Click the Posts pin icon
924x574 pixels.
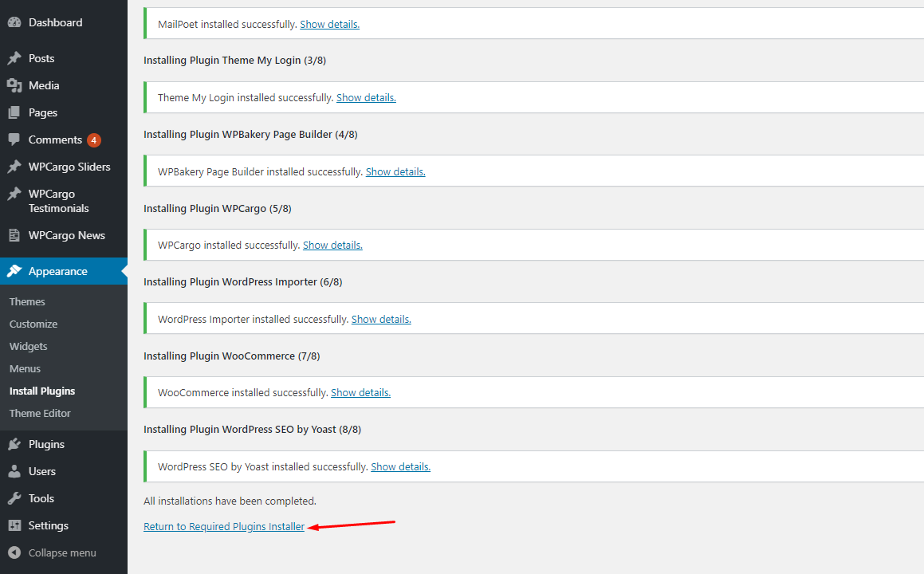tap(14, 58)
